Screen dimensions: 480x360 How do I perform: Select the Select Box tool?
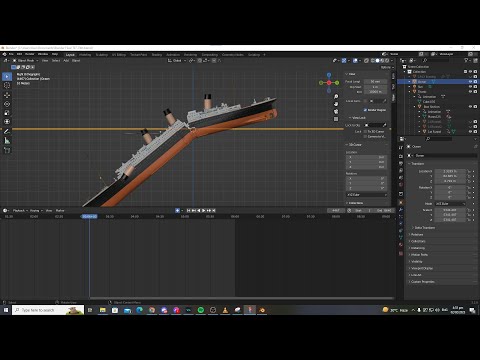(7, 76)
